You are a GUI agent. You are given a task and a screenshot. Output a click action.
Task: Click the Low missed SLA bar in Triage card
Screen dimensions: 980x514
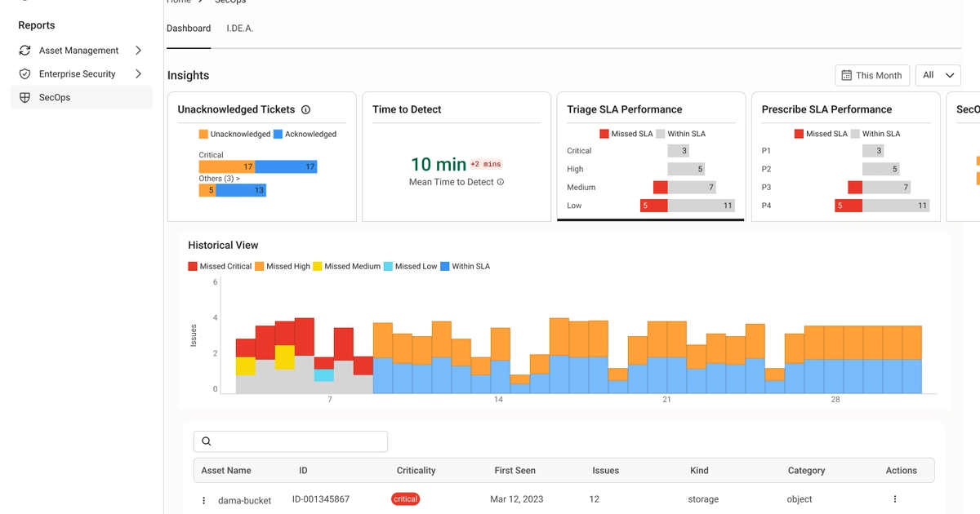(x=653, y=206)
